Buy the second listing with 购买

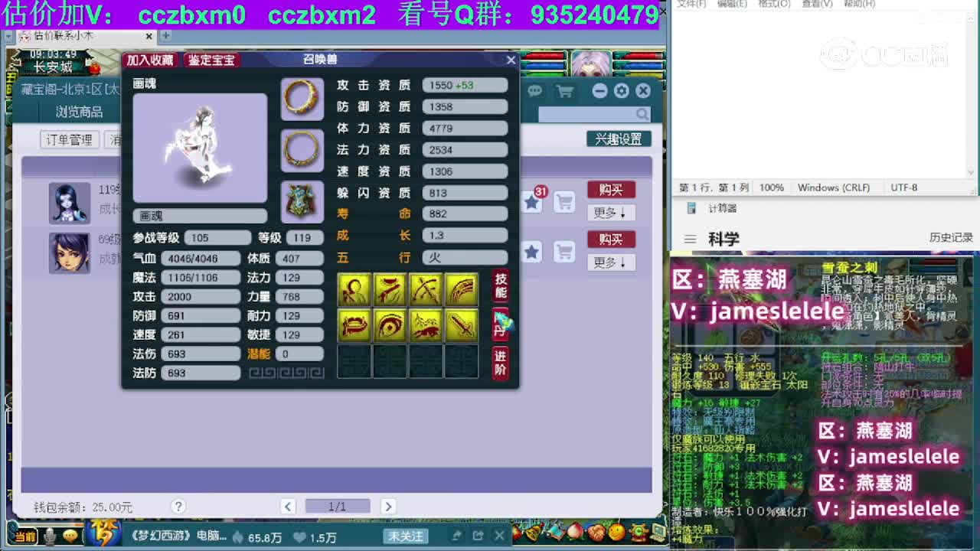click(x=611, y=240)
